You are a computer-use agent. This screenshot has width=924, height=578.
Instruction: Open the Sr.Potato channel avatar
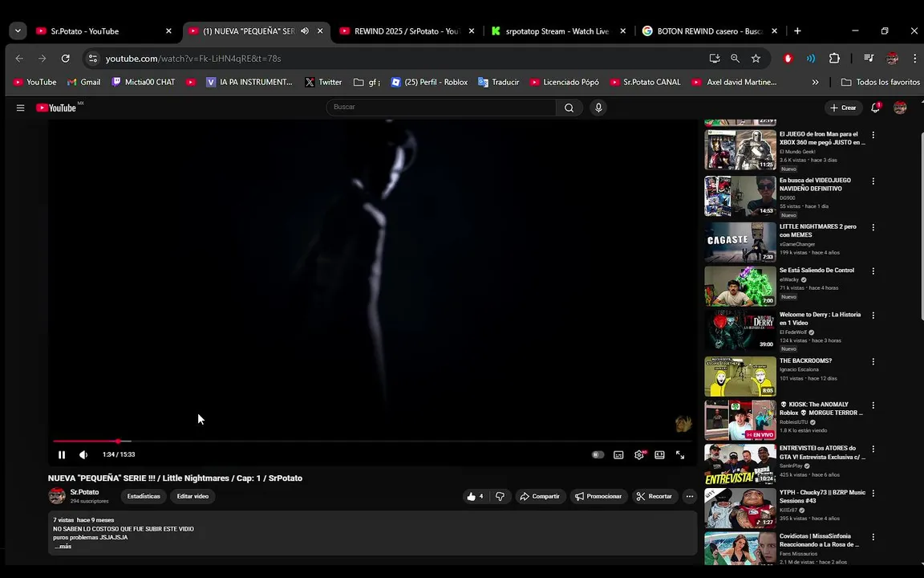57,496
